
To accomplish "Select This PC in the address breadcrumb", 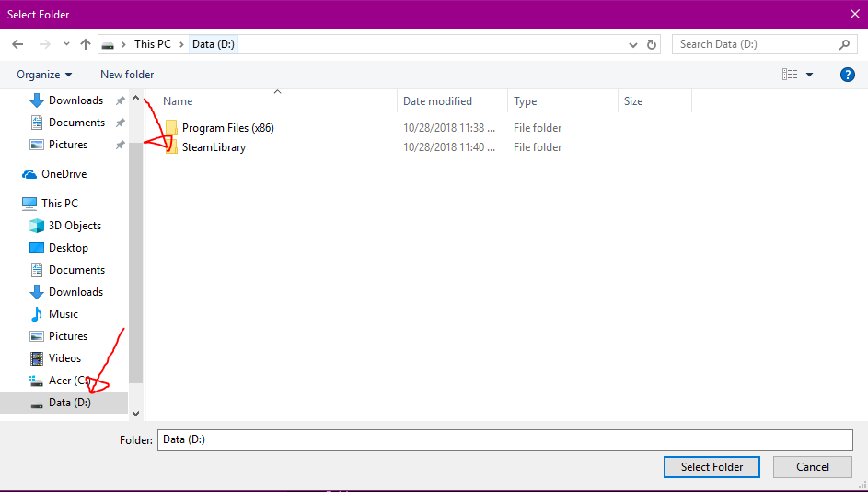I will click(153, 44).
